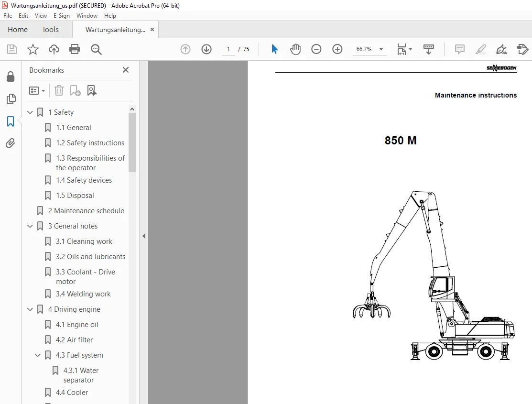532x404 pixels.
Task: Switch to the Tools tab
Action: point(50,30)
